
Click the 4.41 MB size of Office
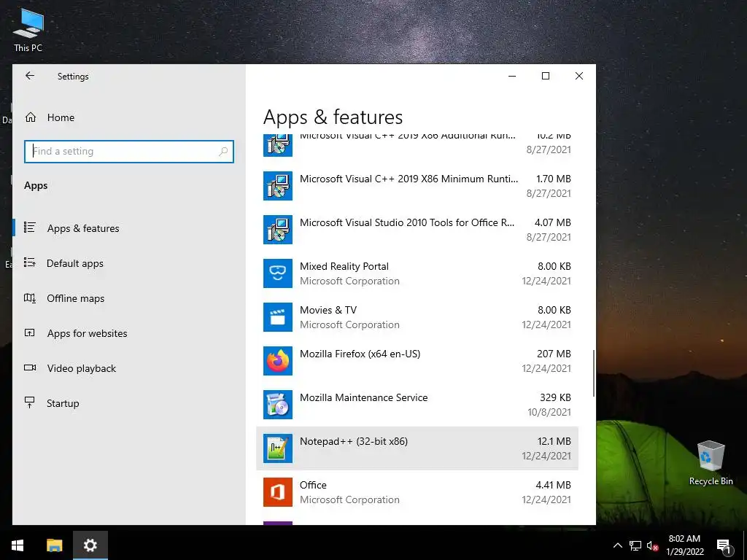click(553, 485)
